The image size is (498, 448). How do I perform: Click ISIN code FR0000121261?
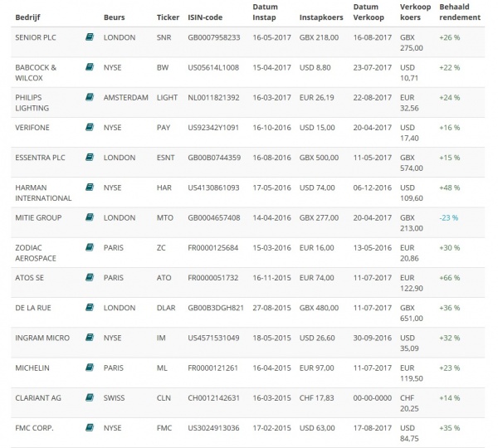point(212,368)
